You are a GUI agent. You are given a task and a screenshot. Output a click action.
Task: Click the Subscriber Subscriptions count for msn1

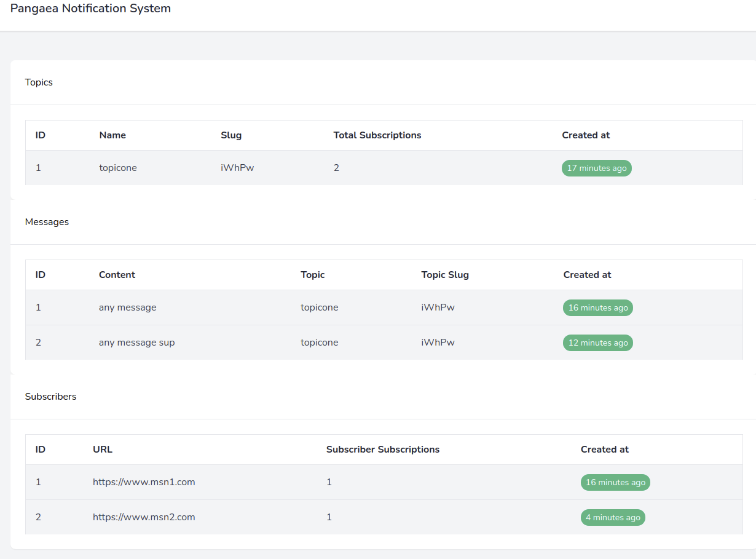(x=329, y=482)
